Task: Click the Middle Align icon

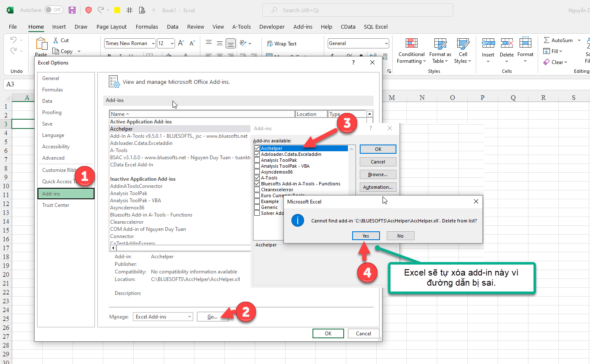Action: [219, 43]
